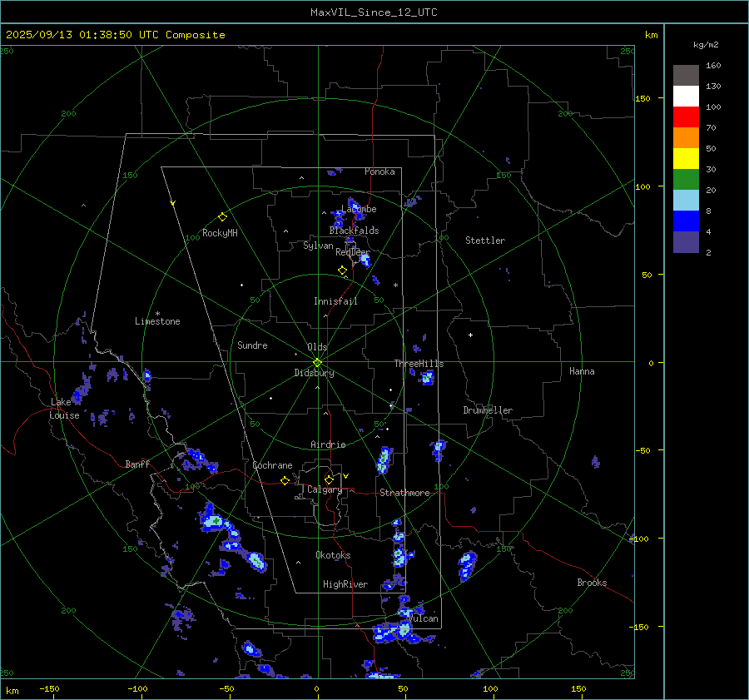Click the Airdrie town label
This screenshot has height=700, width=749.
point(328,444)
